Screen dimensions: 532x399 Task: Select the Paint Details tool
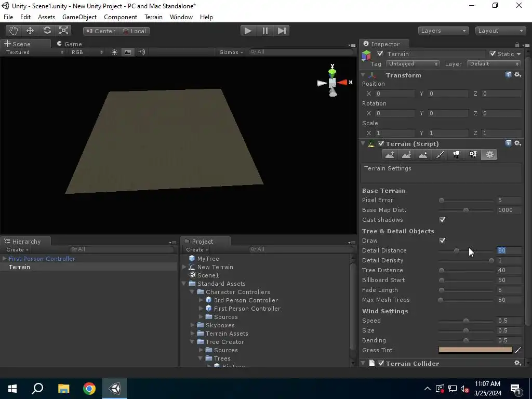(x=473, y=155)
